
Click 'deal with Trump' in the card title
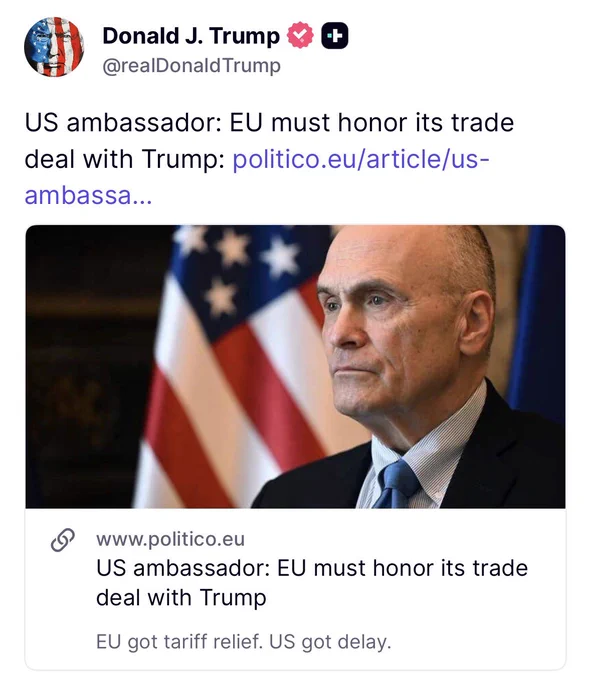181,598
